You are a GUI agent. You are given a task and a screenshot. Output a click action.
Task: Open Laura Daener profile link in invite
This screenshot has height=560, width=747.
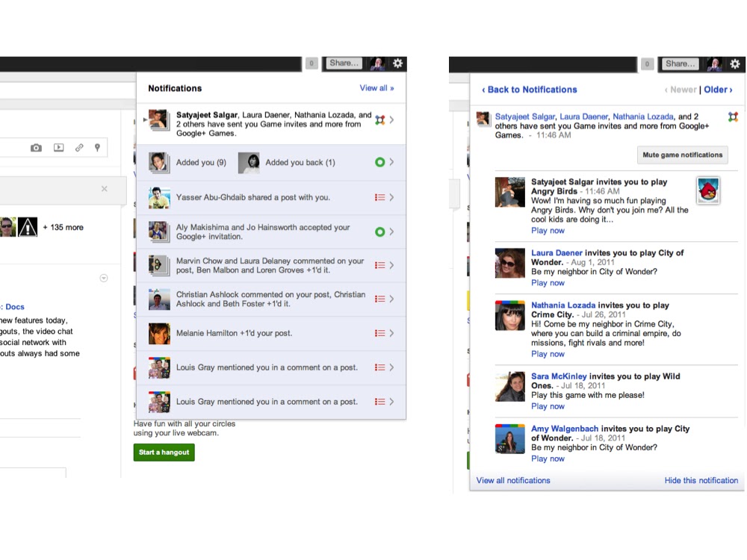click(557, 253)
